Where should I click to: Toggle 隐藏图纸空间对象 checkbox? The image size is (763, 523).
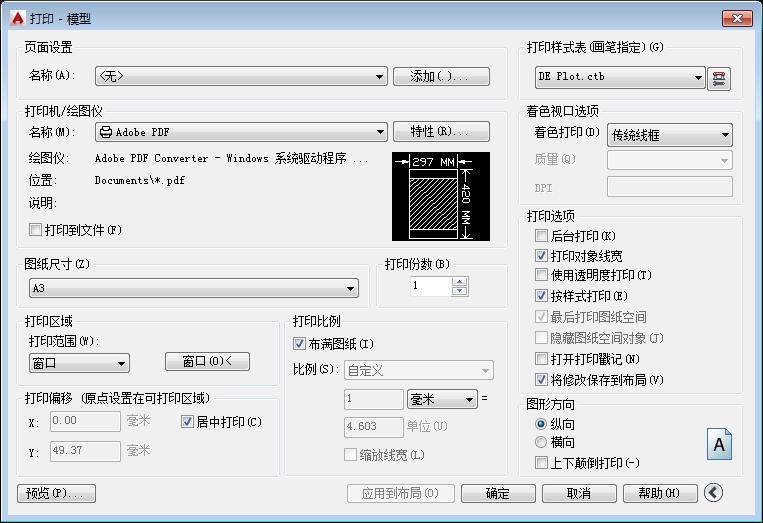point(541,337)
